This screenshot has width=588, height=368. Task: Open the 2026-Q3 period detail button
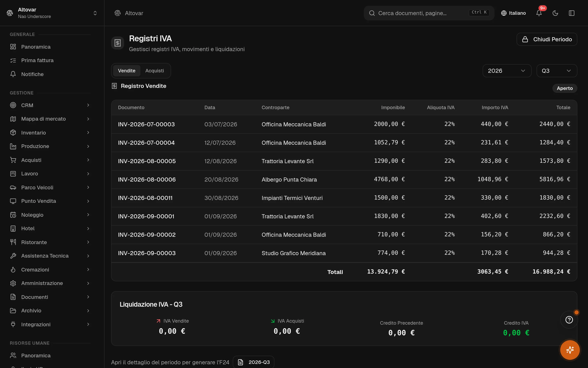[x=253, y=362]
